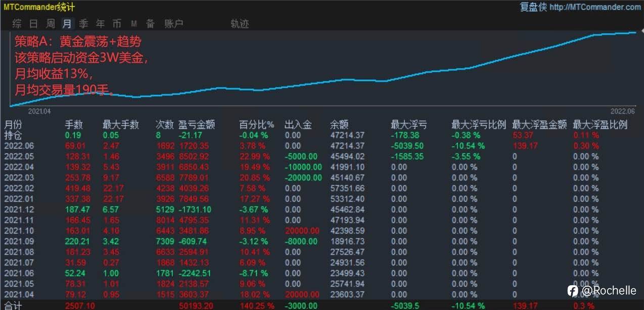The image size is (644, 310).
Task: Switch to the 综 summary tab
Action: click(x=17, y=23)
